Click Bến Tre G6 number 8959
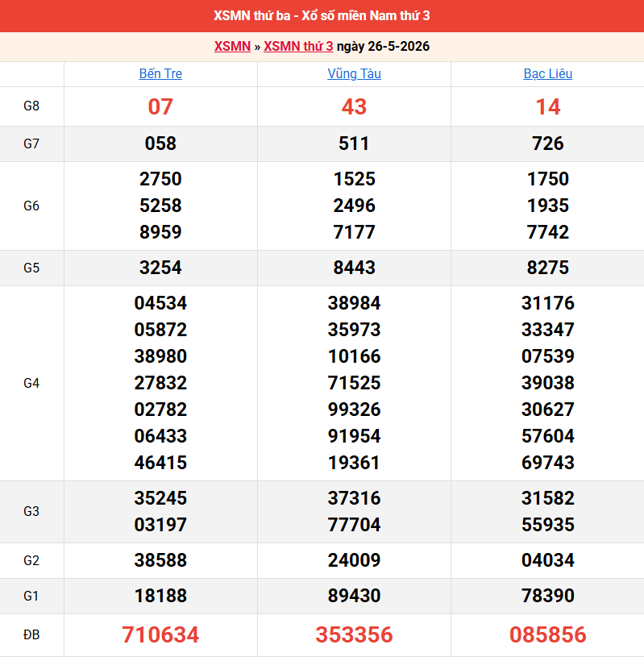The height and width of the screenshot is (657, 644). point(160,232)
